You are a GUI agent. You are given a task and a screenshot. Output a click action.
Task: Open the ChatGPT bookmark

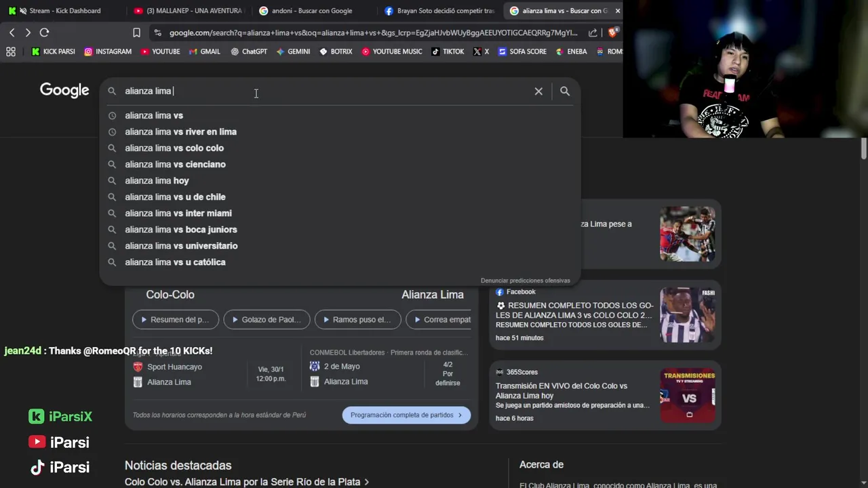249,52
